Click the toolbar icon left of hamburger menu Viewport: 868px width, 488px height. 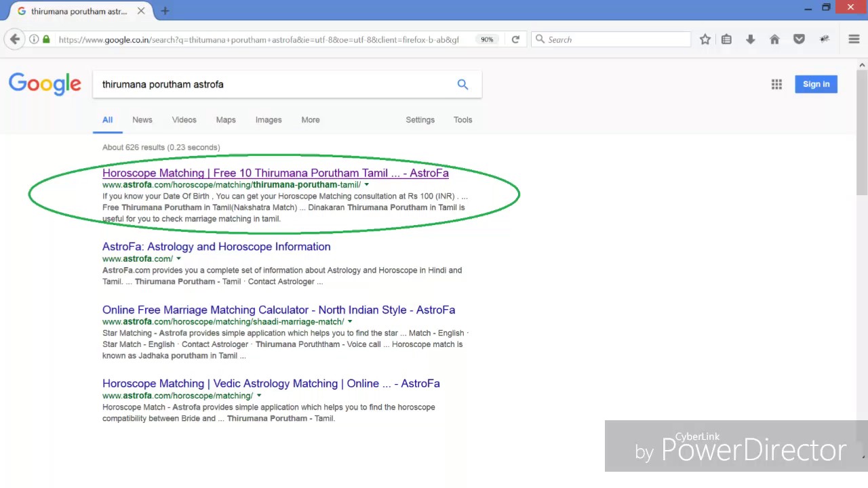tap(824, 39)
